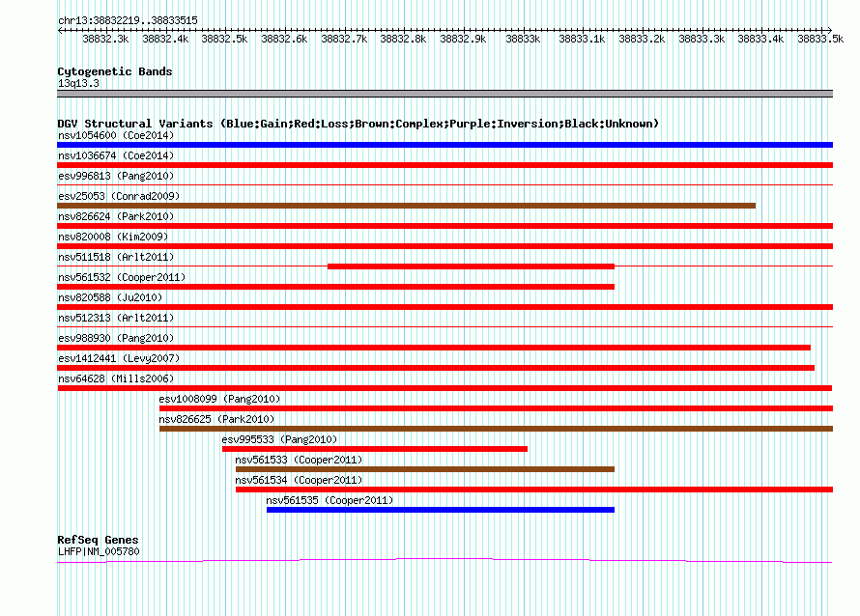
Task: Click the 38832.6k ruler tick label
Action: (x=284, y=39)
